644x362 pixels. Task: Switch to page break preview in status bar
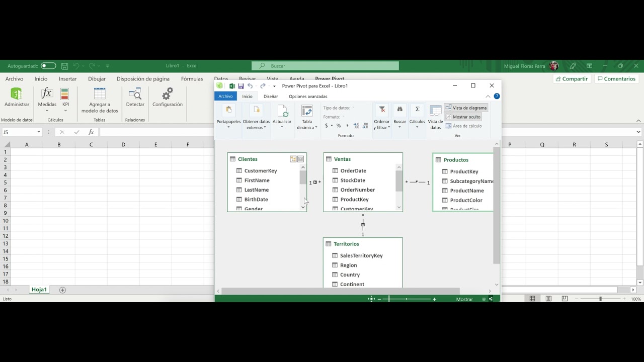click(565, 299)
